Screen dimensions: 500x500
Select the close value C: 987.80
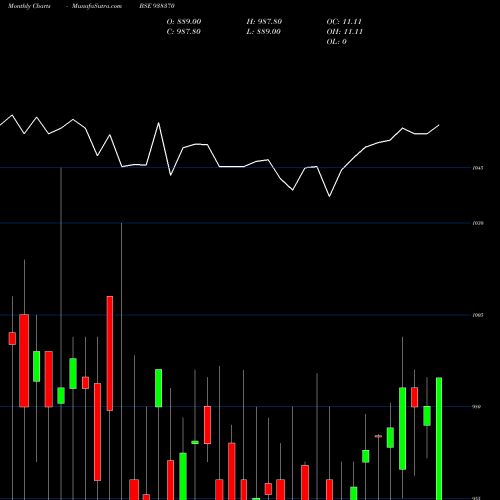(183, 31)
